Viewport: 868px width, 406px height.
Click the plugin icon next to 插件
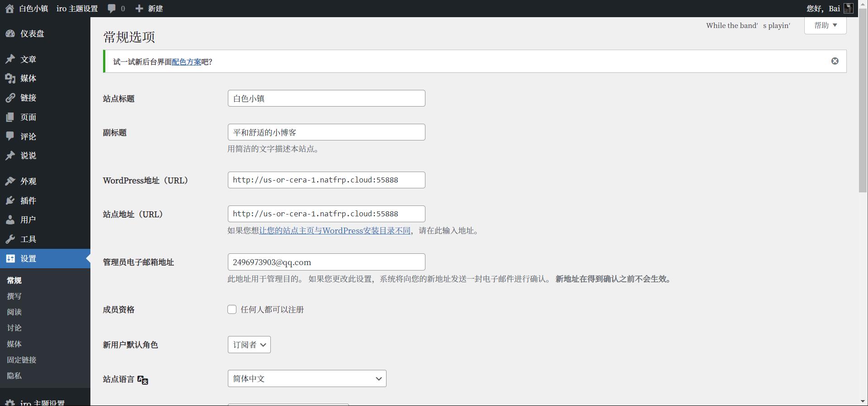coord(10,201)
